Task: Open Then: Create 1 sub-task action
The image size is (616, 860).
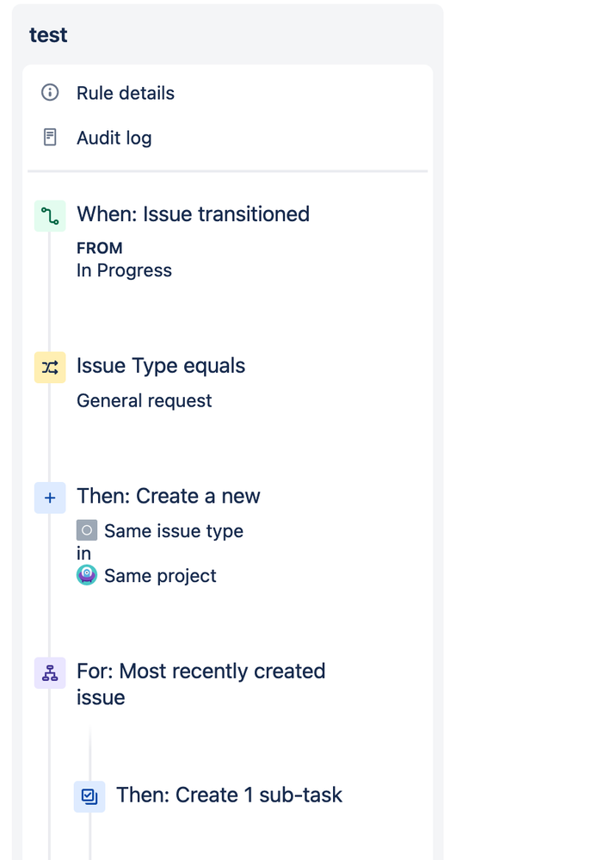Action: [x=229, y=795]
